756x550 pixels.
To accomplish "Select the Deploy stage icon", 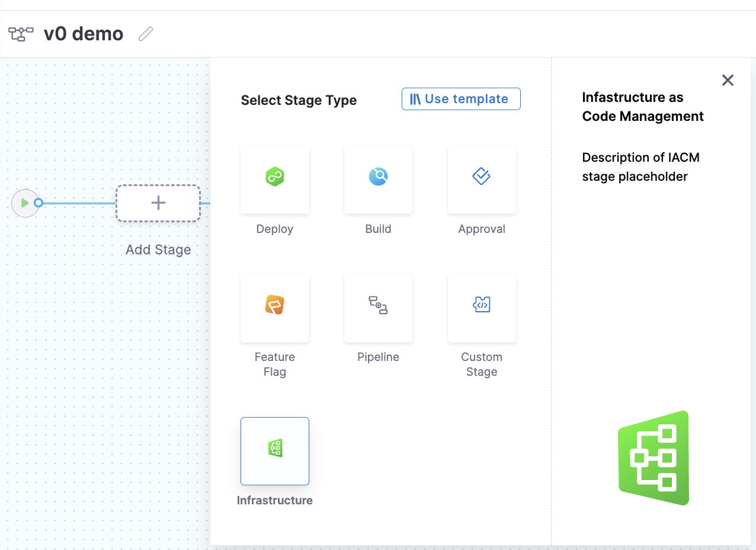I will (274, 180).
